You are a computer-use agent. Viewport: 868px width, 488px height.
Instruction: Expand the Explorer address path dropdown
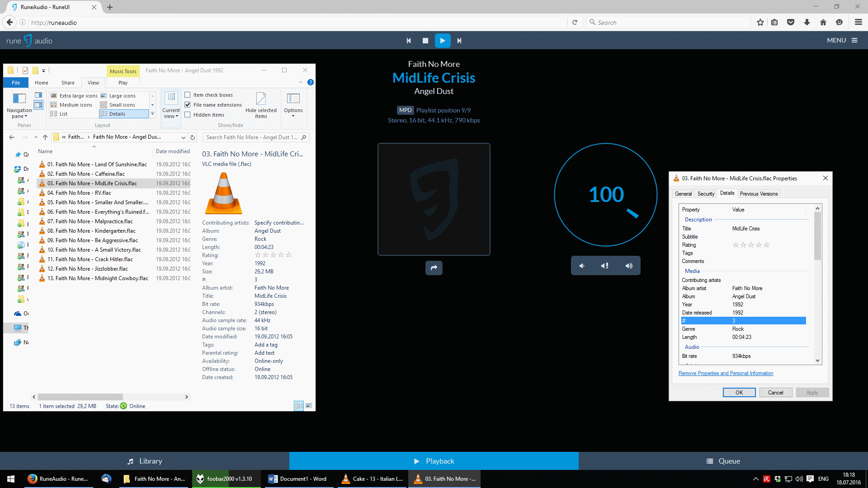183,137
